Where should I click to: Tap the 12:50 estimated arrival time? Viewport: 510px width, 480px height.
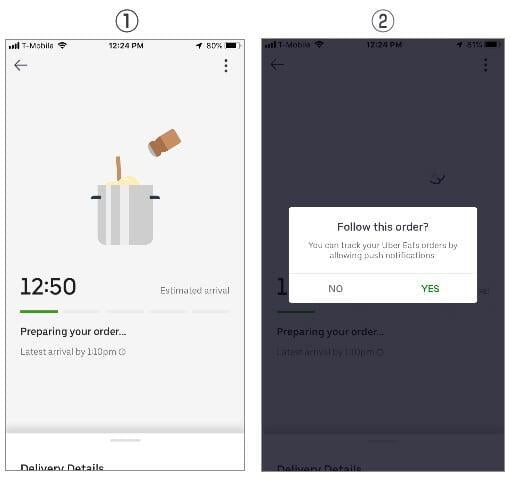pyautogui.click(x=48, y=286)
